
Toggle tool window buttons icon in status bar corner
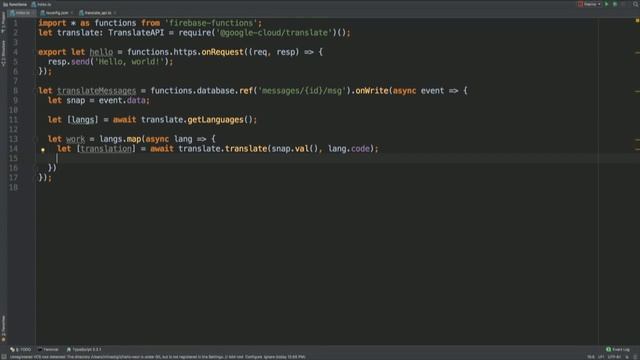[x=4, y=357]
